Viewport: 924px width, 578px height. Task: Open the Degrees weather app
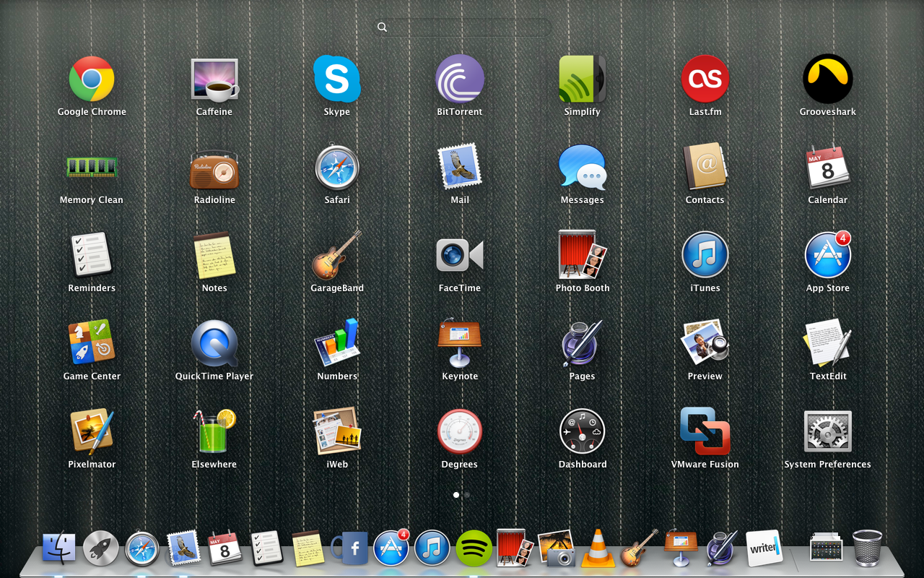[x=460, y=431]
